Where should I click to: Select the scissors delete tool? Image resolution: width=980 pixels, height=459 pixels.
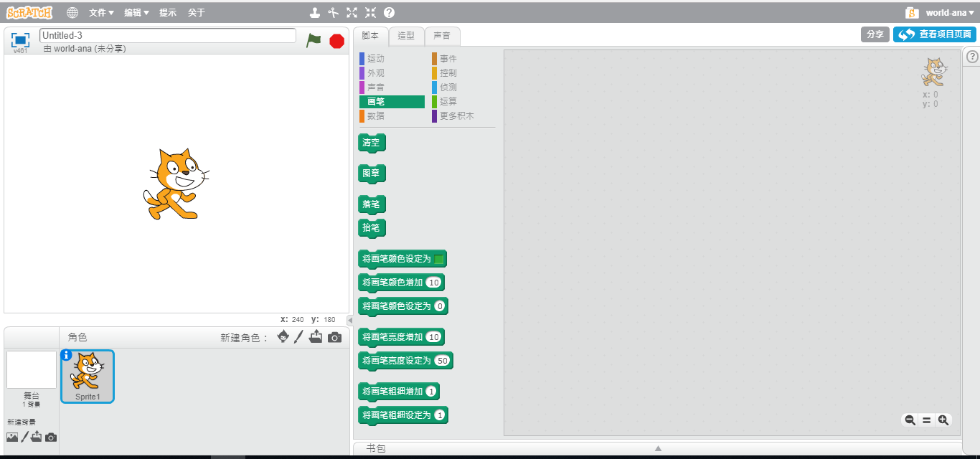pos(334,12)
